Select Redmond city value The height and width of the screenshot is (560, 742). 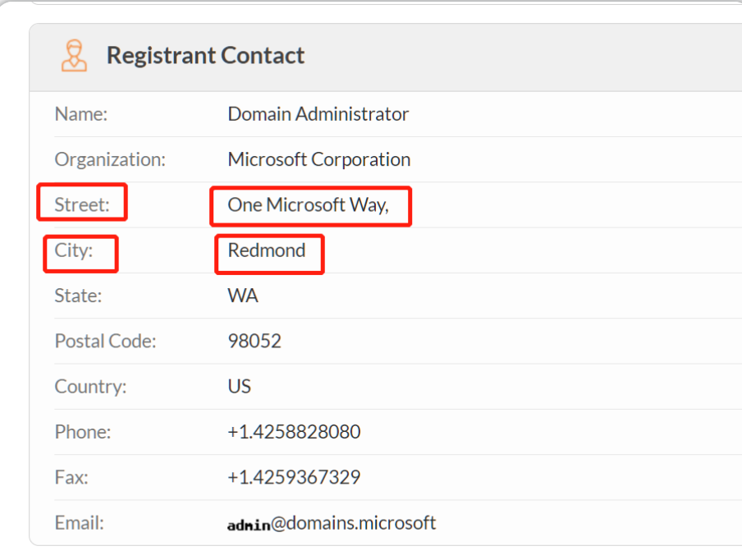pos(267,250)
